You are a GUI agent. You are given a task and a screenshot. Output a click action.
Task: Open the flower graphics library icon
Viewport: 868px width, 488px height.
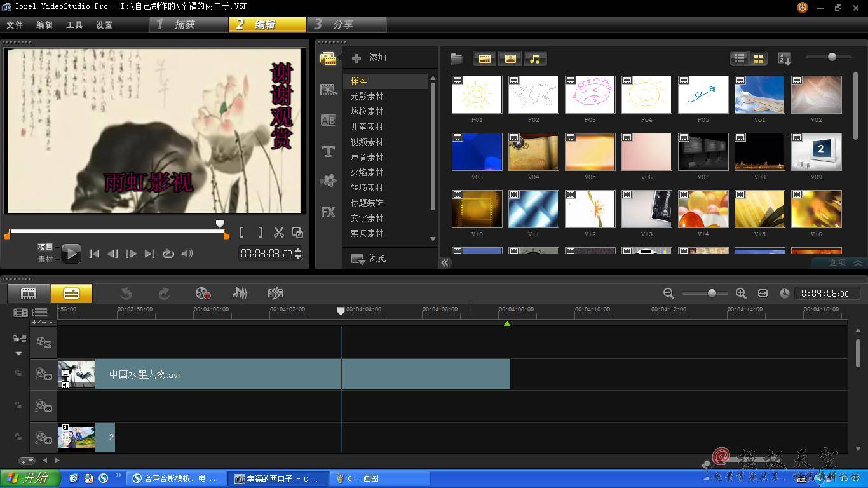328,181
